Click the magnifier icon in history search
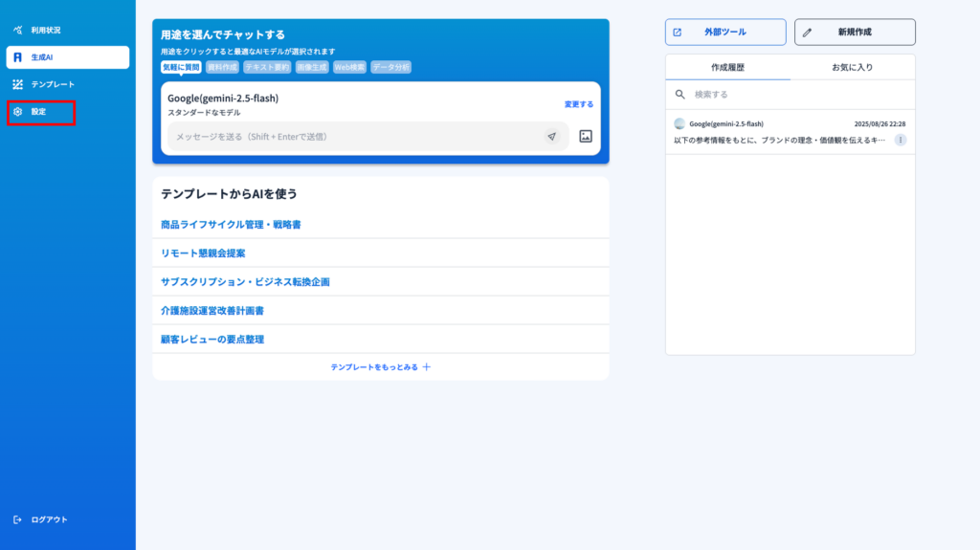 [x=680, y=95]
